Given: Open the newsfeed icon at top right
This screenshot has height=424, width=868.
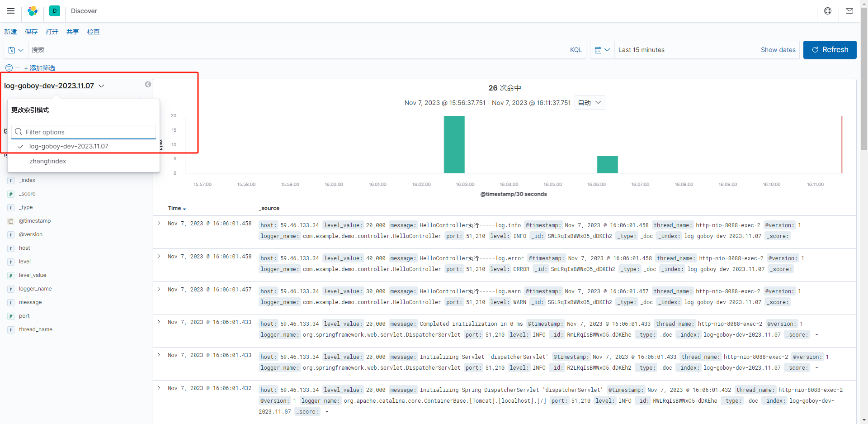Looking at the screenshot, I should tap(849, 10).
